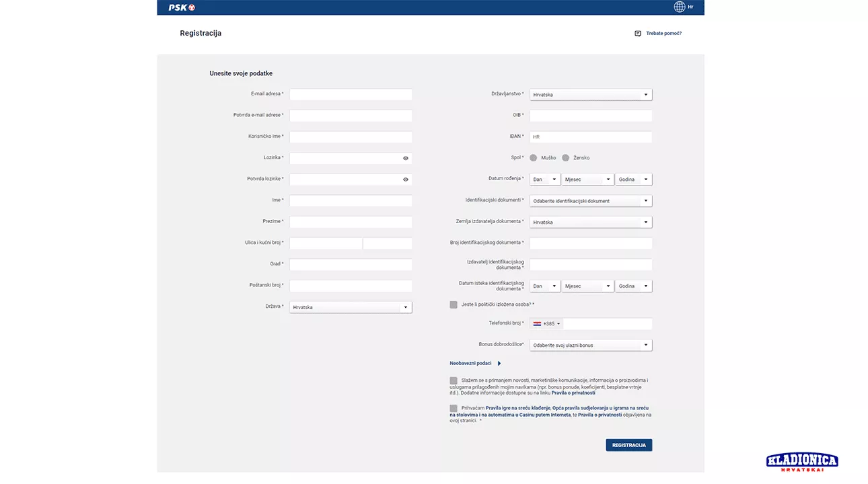Image resolution: width=868 pixels, height=484 pixels.
Task: Tick the marketing communications consent checkbox
Action: point(454,380)
